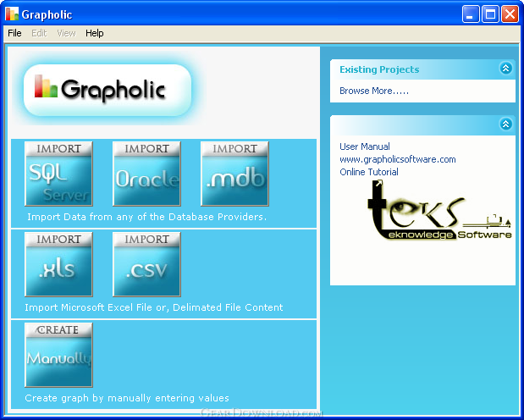Maximize the Grapholic window
Viewport: 524px width, 420px height.
click(490, 14)
